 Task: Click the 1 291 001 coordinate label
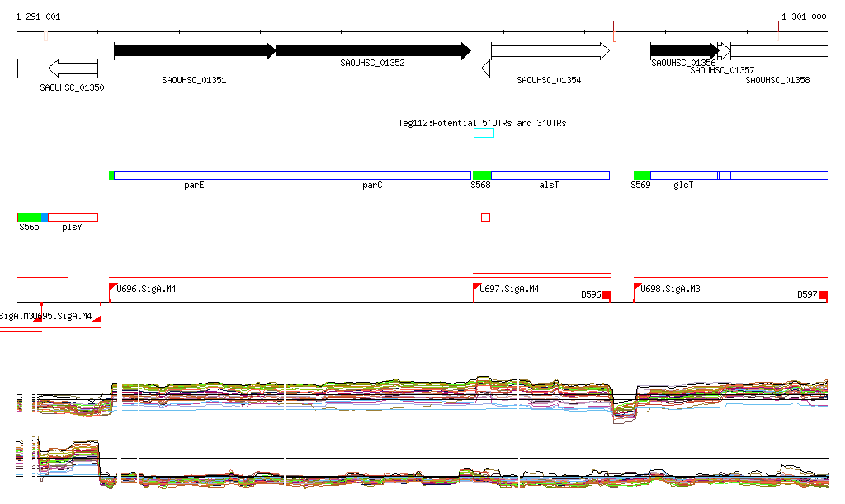click(x=38, y=16)
